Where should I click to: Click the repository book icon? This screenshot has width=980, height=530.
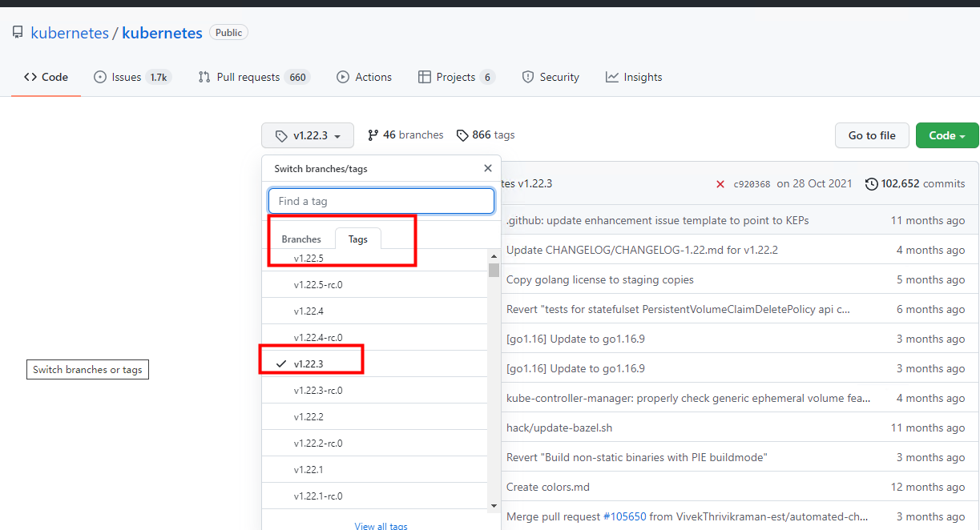(x=18, y=33)
